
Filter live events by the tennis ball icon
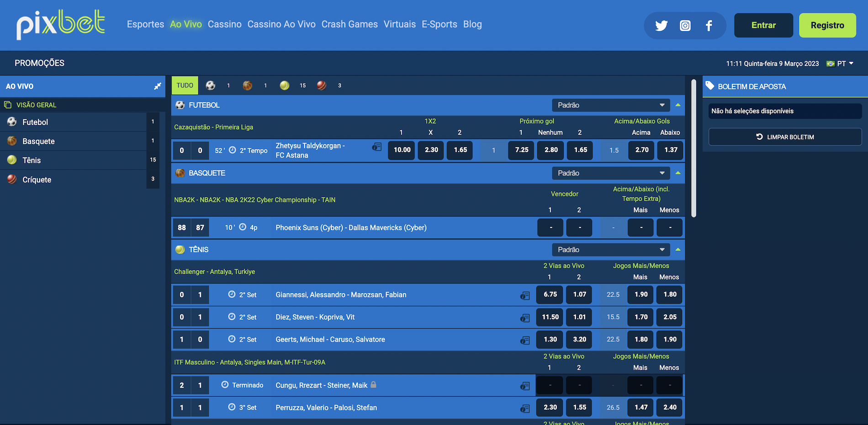(285, 85)
